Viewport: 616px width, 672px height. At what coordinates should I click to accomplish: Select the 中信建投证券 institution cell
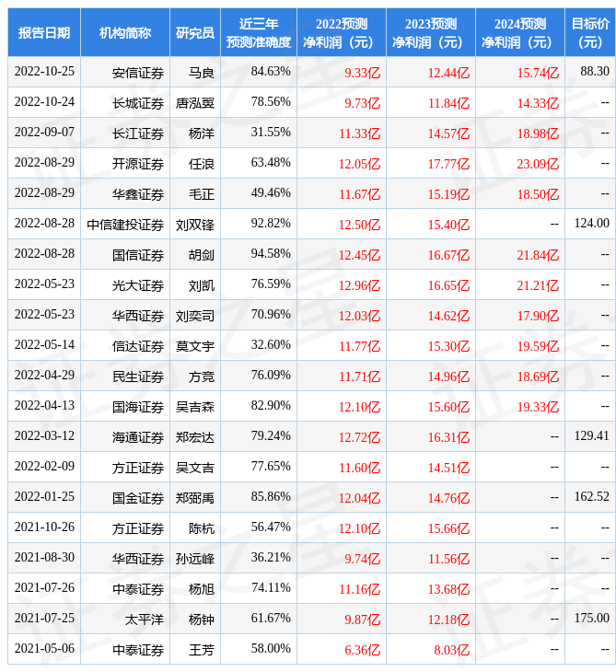(125, 225)
